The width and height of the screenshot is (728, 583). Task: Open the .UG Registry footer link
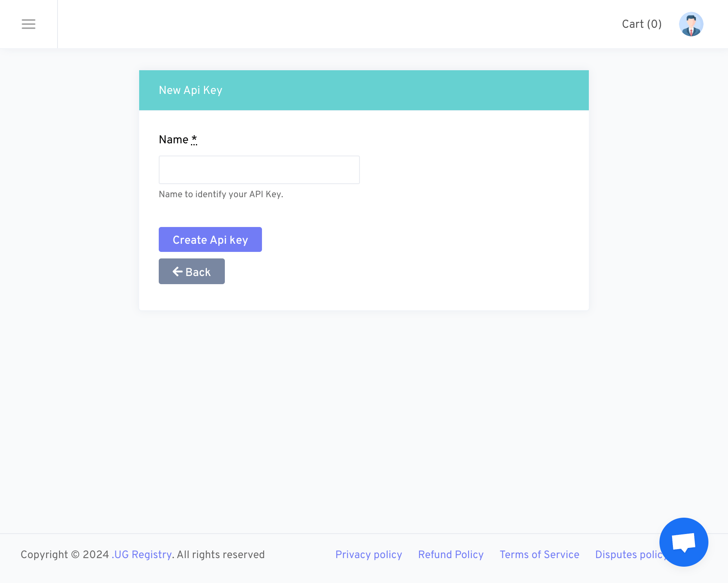point(142,554)
